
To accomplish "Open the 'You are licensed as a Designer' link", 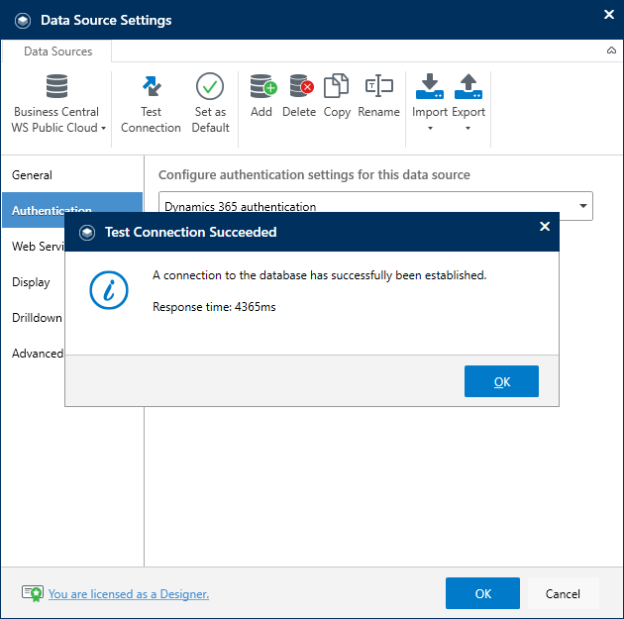I will click(129, 594).
